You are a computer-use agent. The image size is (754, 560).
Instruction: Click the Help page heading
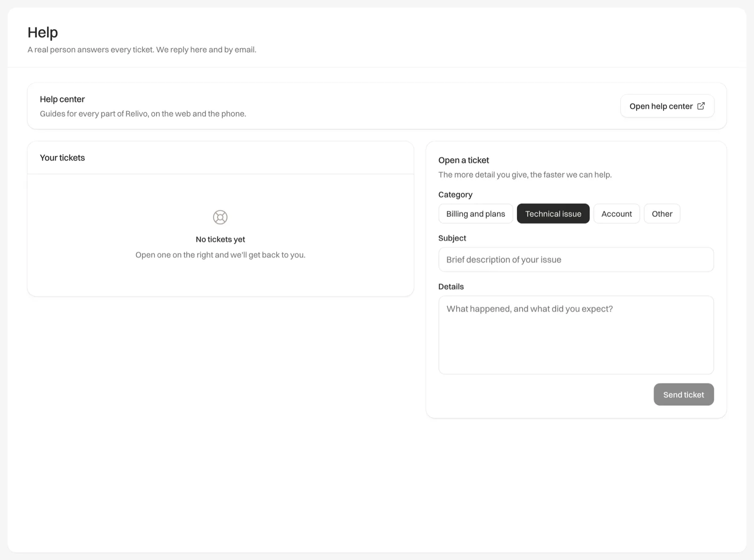[x=43, y=33]
